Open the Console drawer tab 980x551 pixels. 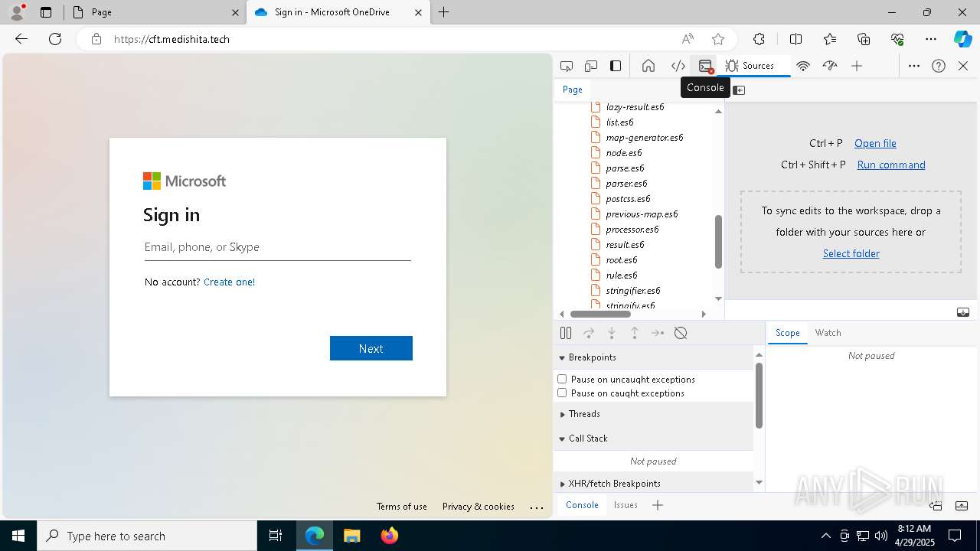[x=582, y=505]
